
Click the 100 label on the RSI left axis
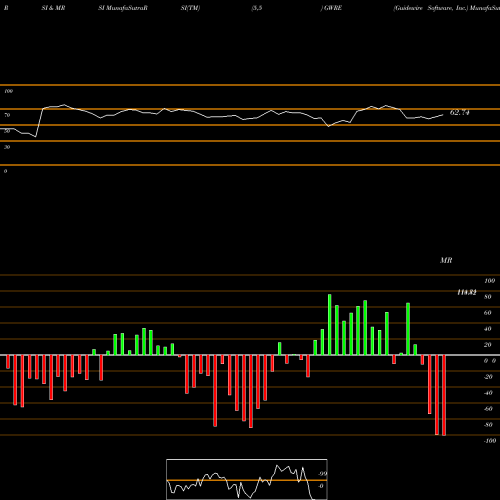[8, 91]
